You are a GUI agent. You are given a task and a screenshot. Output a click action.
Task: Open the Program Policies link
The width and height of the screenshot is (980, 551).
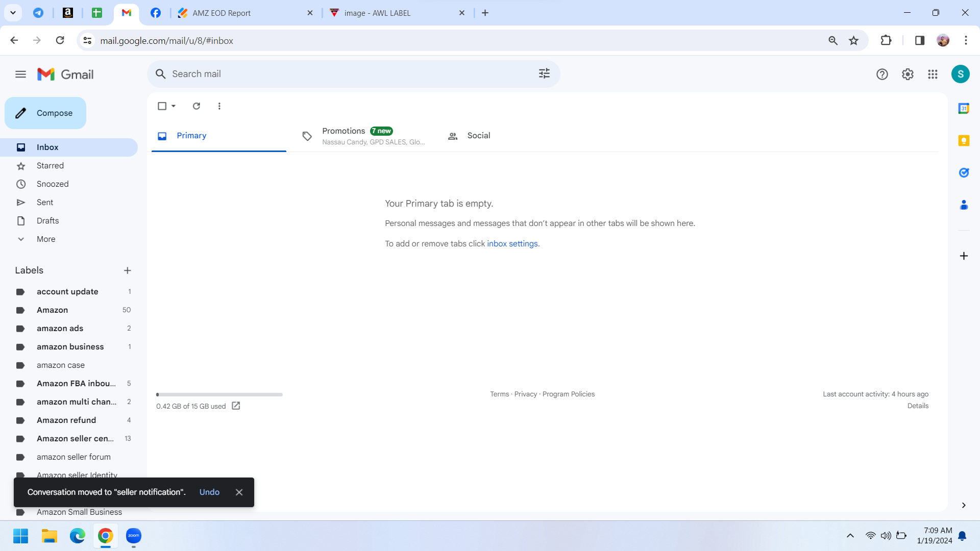568,394
